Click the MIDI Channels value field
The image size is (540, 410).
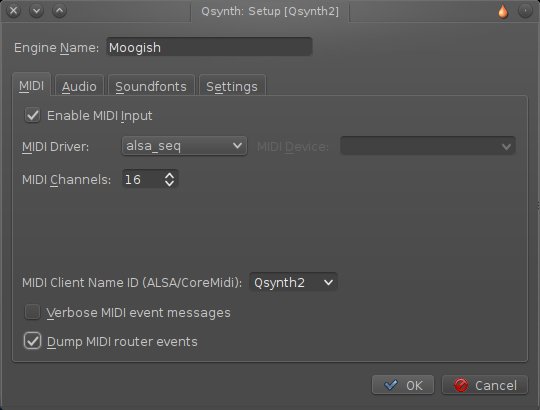(142, 179)
